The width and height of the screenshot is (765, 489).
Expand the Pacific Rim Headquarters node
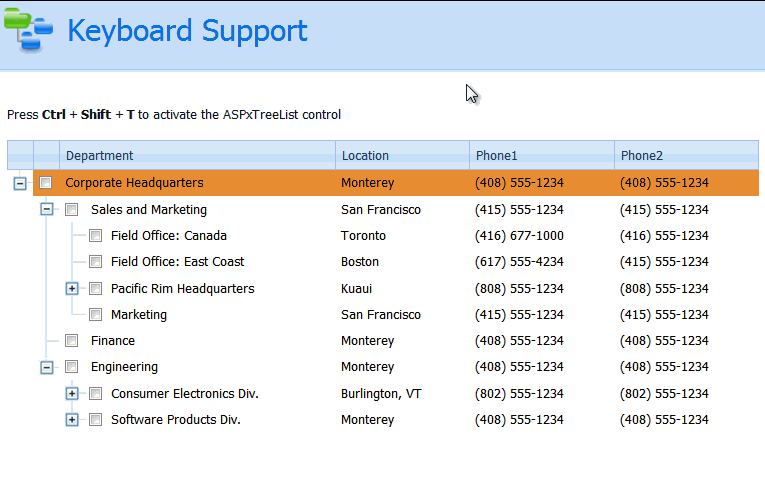pos(72,289)
